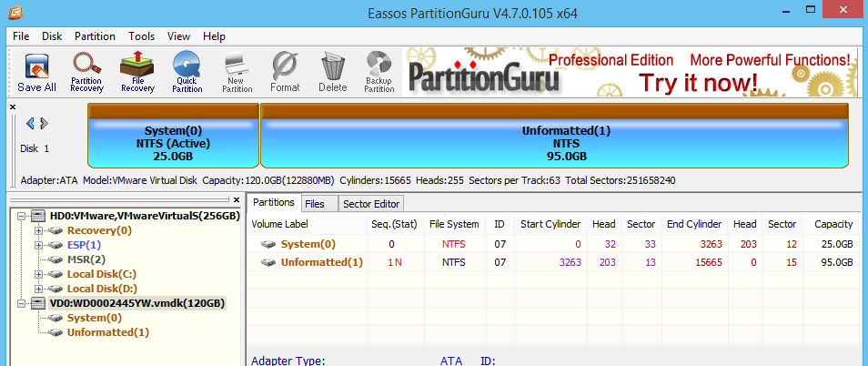
Task: Click the System(0) label in the partition table
Action: pos(308,244)
